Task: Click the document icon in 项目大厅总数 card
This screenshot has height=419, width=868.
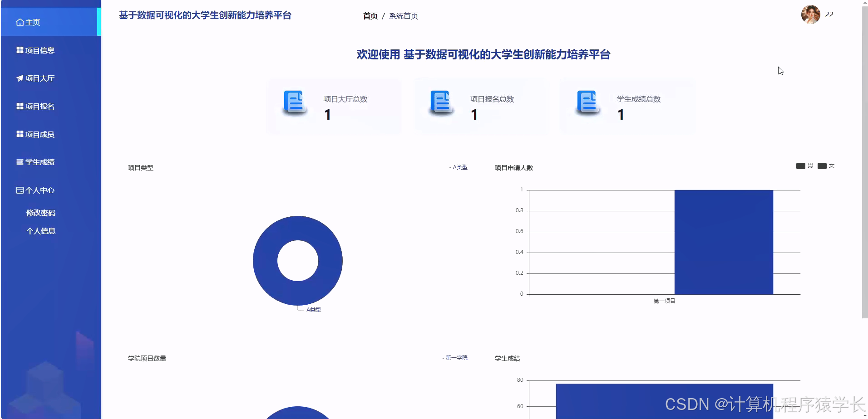Action: pos(294,103)
